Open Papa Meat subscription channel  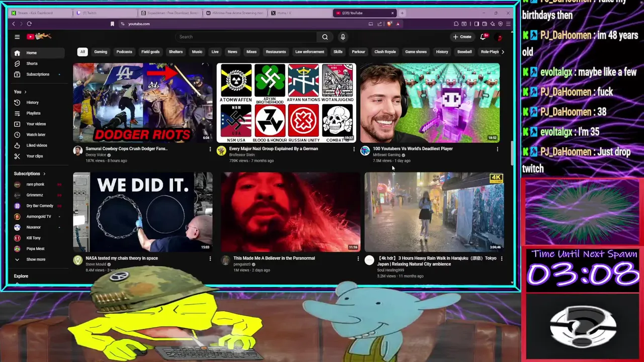[x=37, y=249]
